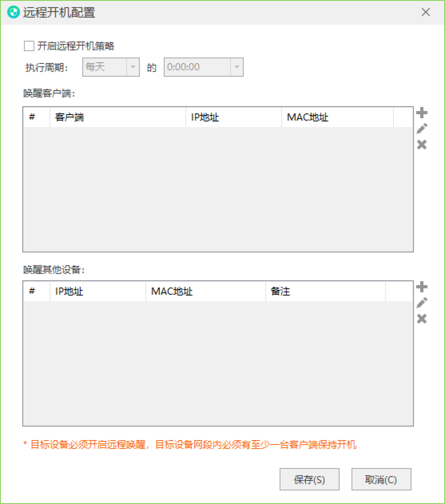The width and height of the screenshot is (445, 504).
Task: Click the 执行周期: label
Action: [47, 68]
